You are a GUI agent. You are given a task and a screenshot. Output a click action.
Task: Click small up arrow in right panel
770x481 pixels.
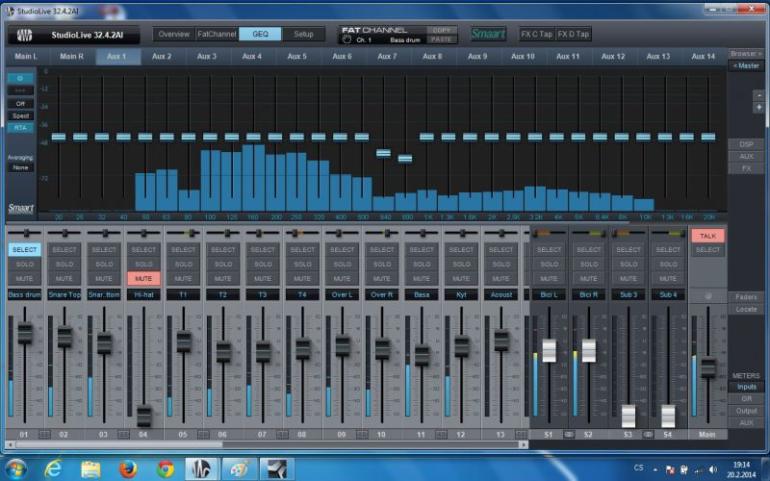point(759,95)
